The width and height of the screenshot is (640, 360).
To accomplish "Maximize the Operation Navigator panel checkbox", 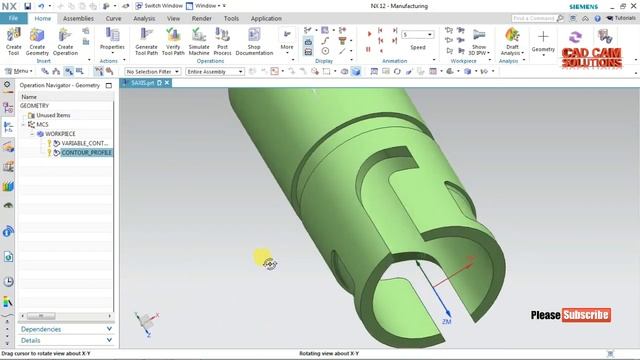I will [109, 85].
